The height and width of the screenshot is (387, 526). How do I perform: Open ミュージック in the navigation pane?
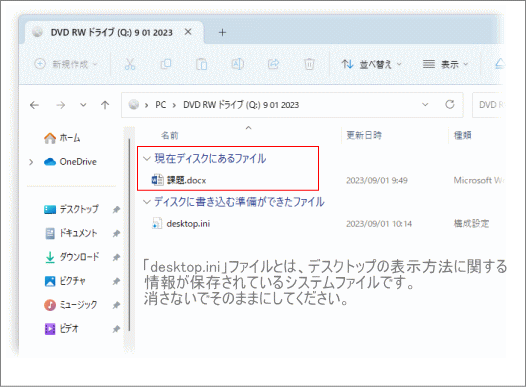coord(70,305)
